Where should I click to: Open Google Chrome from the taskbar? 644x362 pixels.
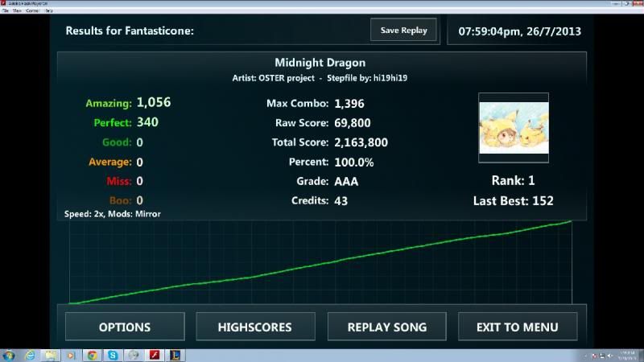92,355
